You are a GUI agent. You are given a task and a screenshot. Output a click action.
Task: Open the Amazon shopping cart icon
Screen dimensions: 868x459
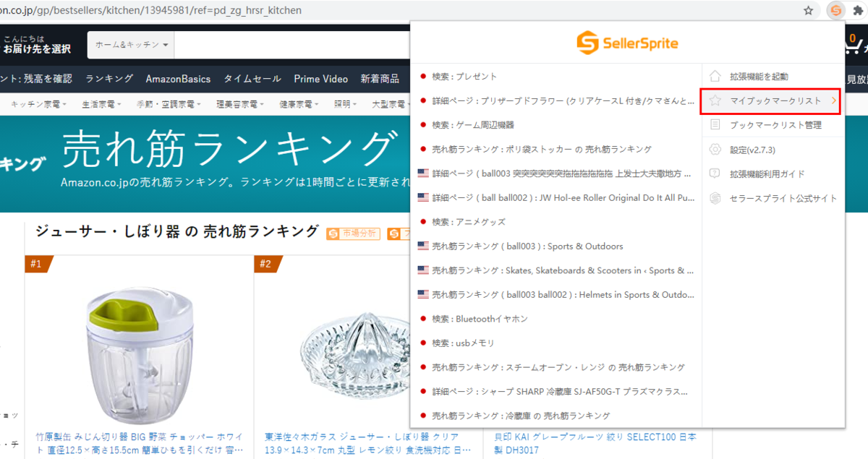coord(856,45)
